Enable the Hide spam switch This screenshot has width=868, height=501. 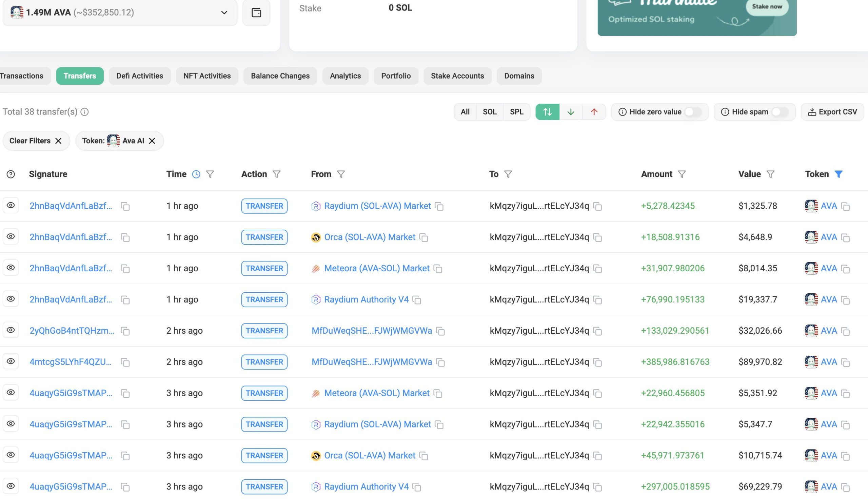780,112
